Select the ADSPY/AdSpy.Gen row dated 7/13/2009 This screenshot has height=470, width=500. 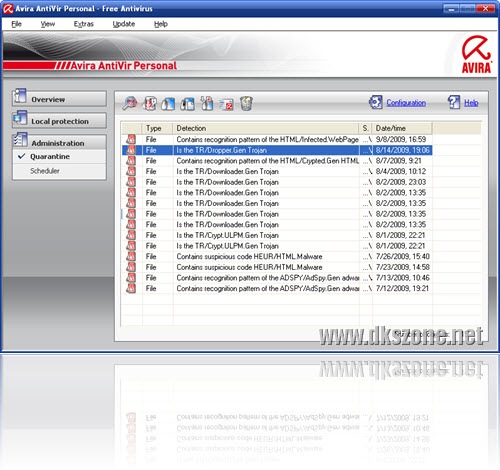coord(277,278)
